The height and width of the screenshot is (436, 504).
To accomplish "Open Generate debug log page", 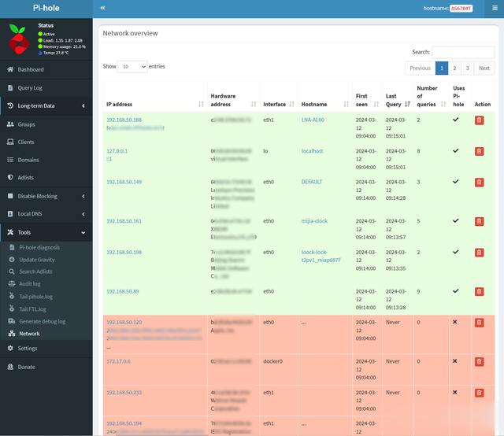I will [42, 321].
